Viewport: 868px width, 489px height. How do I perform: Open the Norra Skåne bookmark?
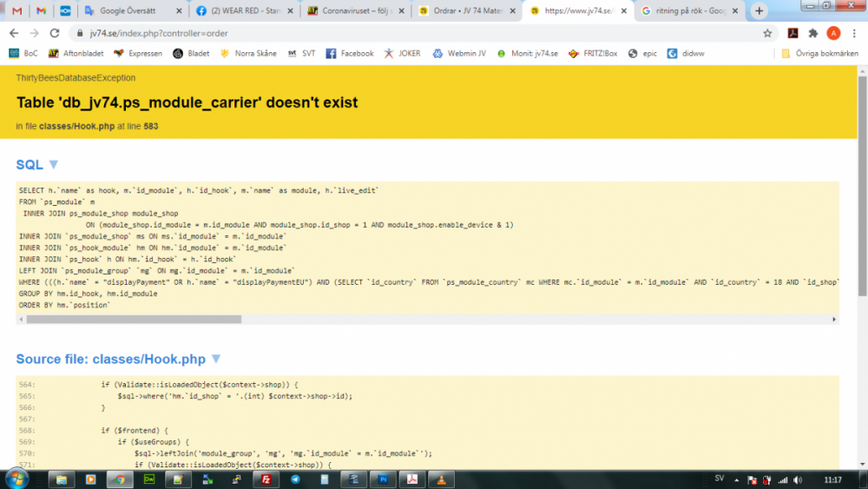248,54
